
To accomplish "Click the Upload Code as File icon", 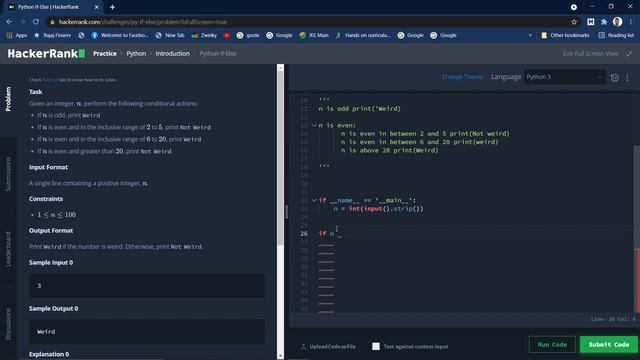I will tap(303, 347).
